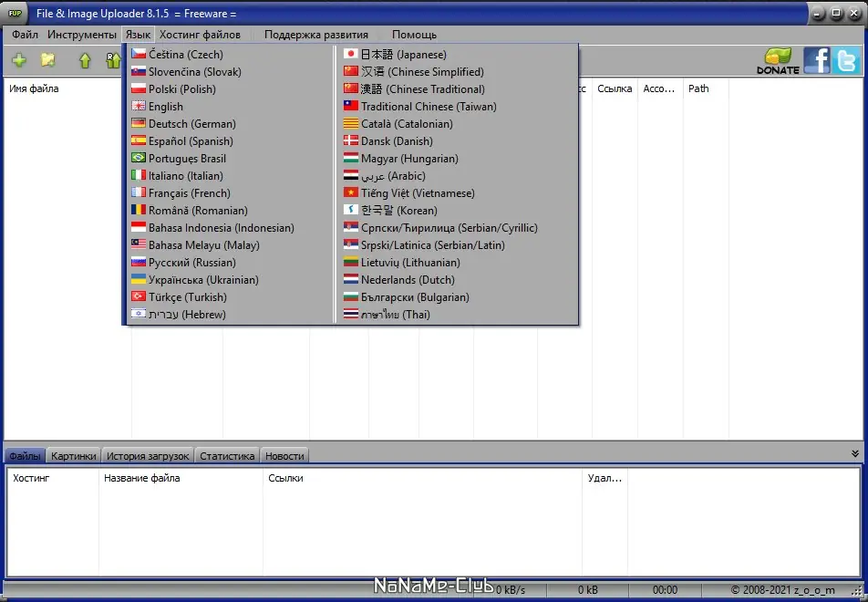Click the Israeli flag icon
868x602 pixels.
[139, 314]
